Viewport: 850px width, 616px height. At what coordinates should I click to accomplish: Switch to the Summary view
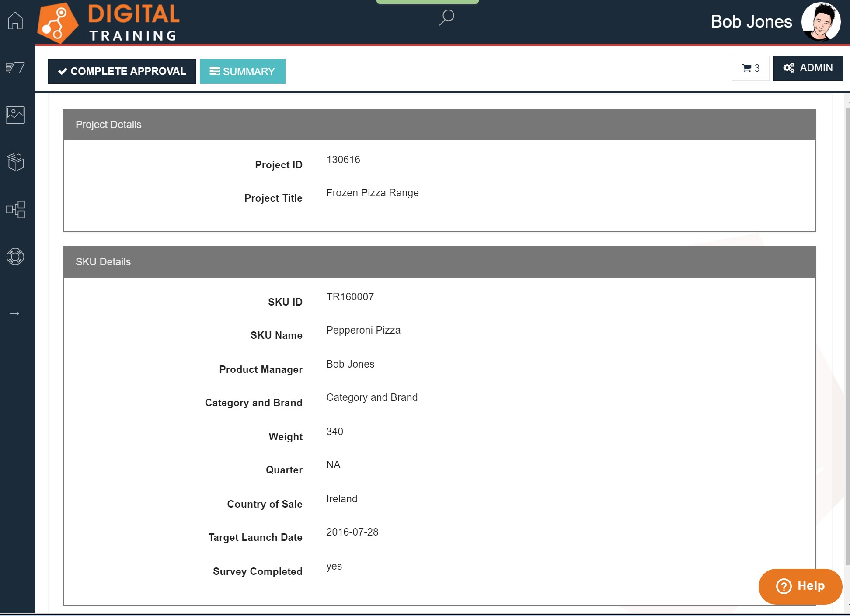click(243, 71)
